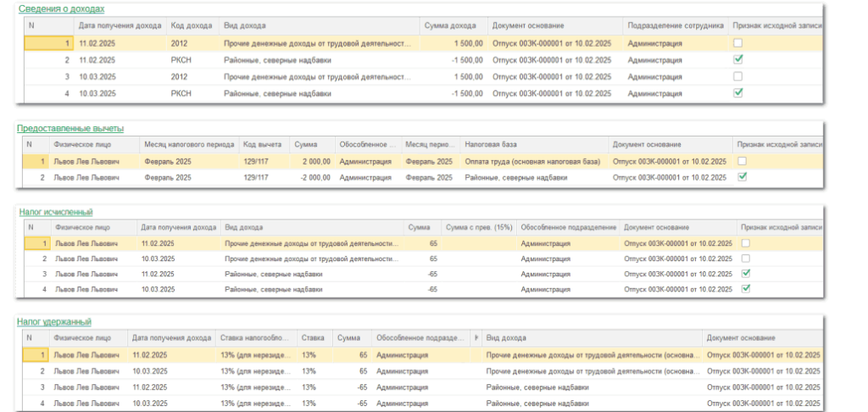Image resolution: width=868 pixels, height=412 pixels.
Task: Select the "Сумма с прев. (15%)" column header
Action: (x=479, y=227)
